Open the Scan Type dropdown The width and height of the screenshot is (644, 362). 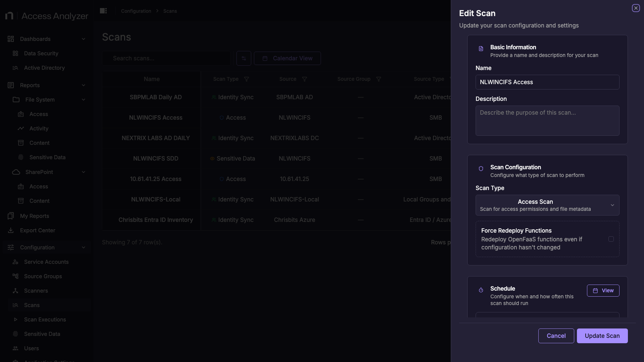(547, 205)
